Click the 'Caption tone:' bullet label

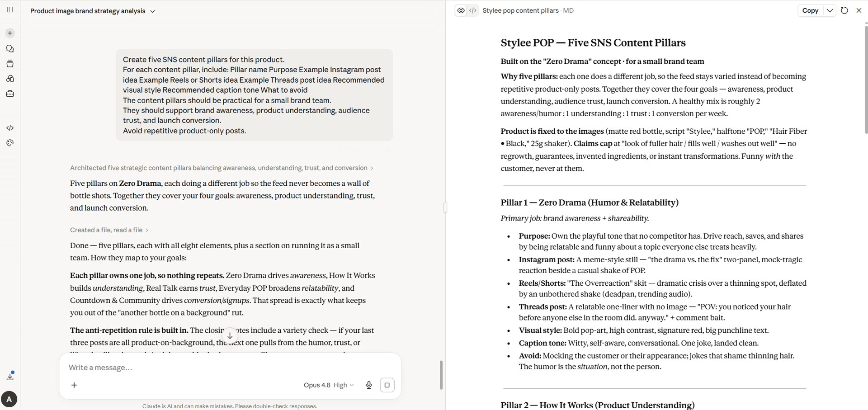pyautogui.click(x=542, y=343)
